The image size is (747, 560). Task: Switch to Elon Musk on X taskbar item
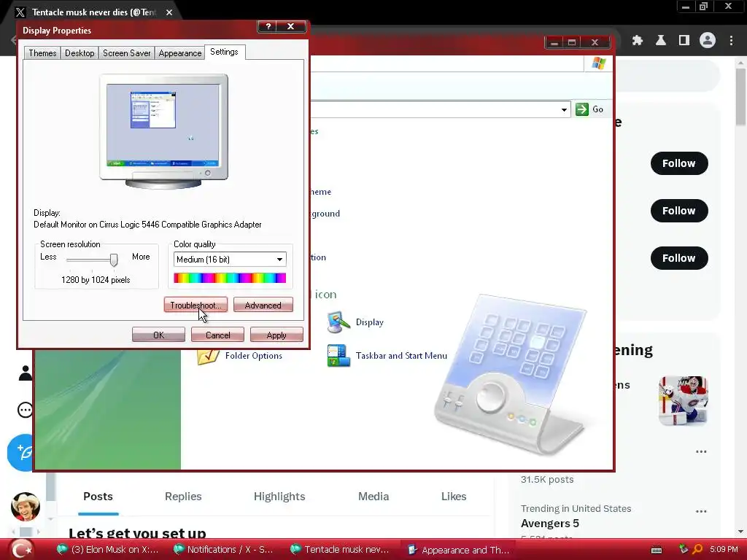pyautogui.click(x=108, y=550)
